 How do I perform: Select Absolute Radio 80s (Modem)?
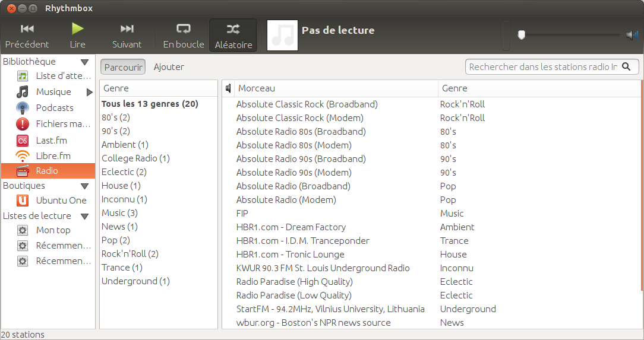pos(431,145)
